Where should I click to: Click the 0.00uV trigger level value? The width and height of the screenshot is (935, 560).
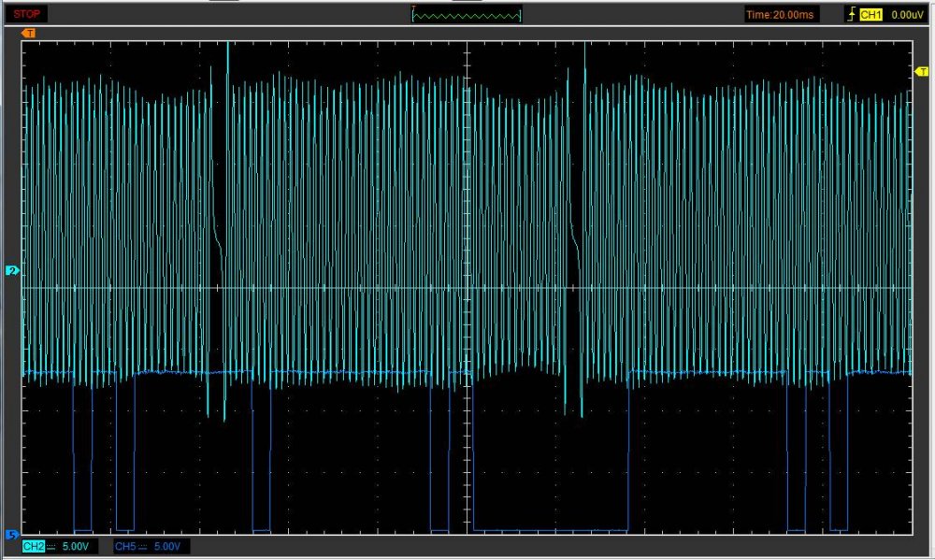coord(906,14)
